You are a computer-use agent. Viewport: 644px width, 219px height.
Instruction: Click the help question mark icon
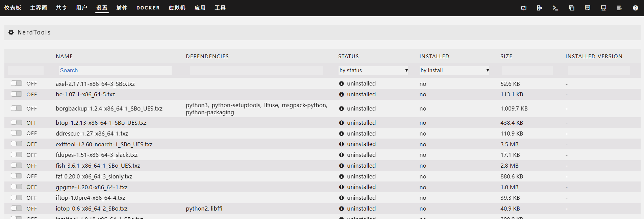pyautogui.click(x=635, y=8)
